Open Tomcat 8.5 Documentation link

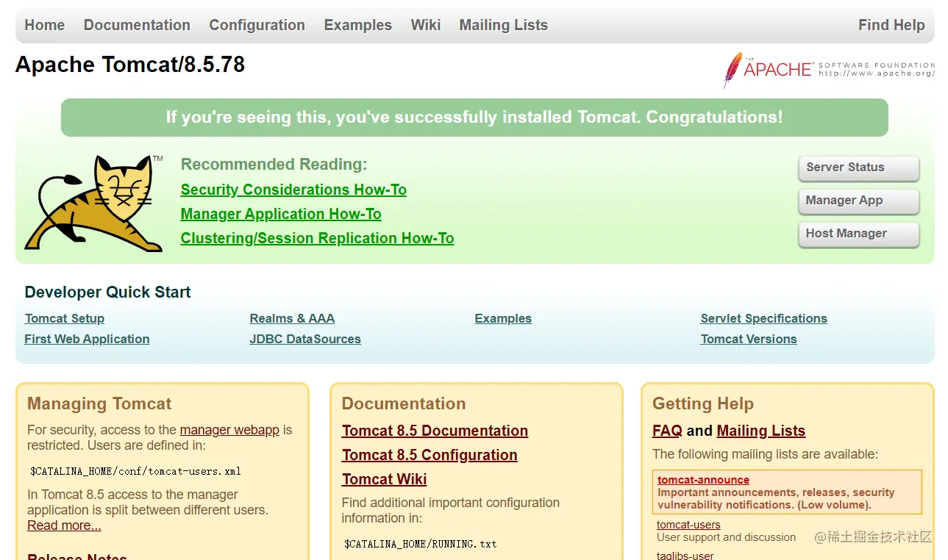click(435, 431)
